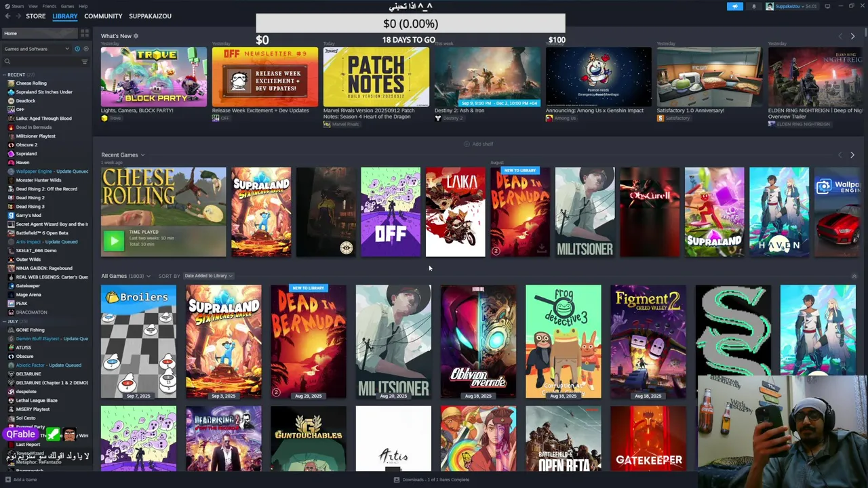The height and width of the screenshot is (488, 868).
Task: Select Lethal League Blaze in sidebar
Action: (x=37, y=401)
